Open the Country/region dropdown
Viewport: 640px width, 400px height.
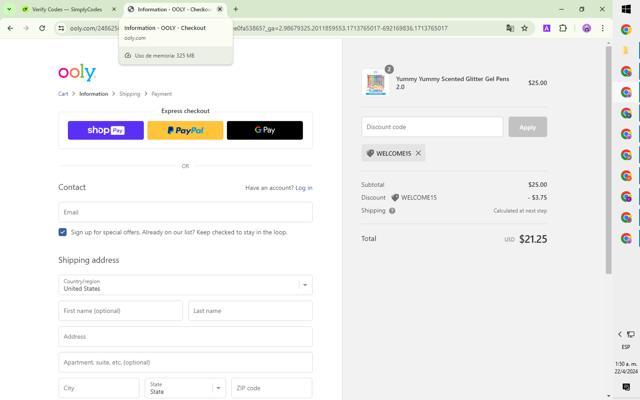tap(185, 285)
